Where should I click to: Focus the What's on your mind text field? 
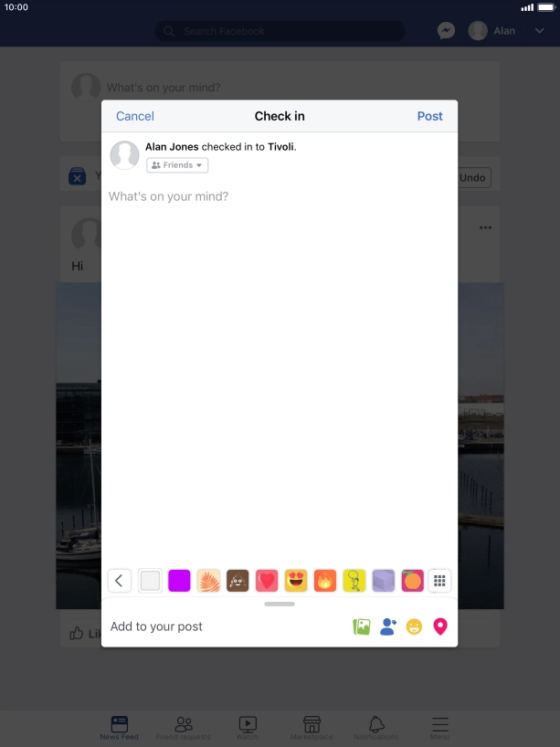click(x=280, y=196)
